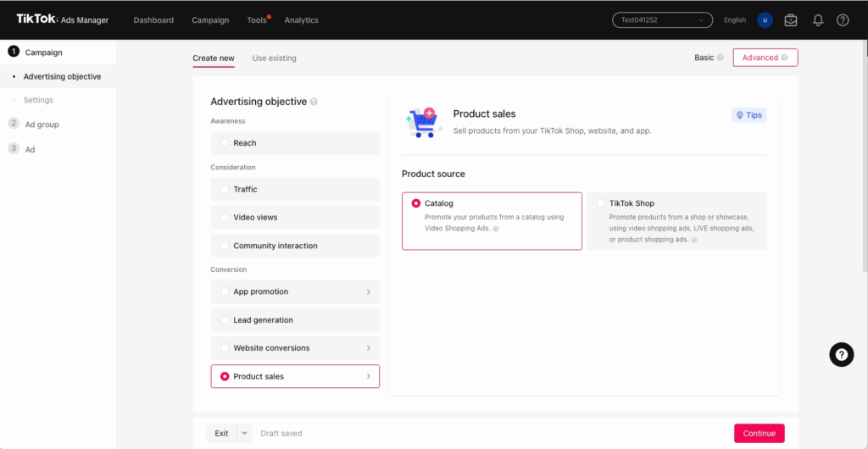Open the business center briefcase icon
This screenshot has height=449, width=868.
[x=791, y=20]
